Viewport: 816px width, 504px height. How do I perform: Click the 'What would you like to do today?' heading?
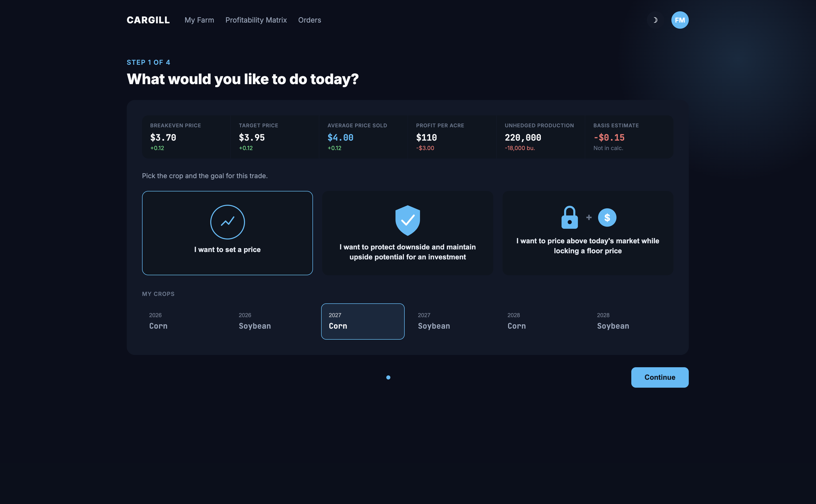tap(243, 79)
